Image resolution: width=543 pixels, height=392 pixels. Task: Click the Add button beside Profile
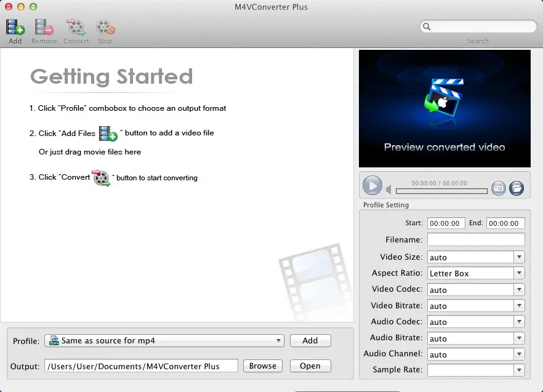pos(310,341)
